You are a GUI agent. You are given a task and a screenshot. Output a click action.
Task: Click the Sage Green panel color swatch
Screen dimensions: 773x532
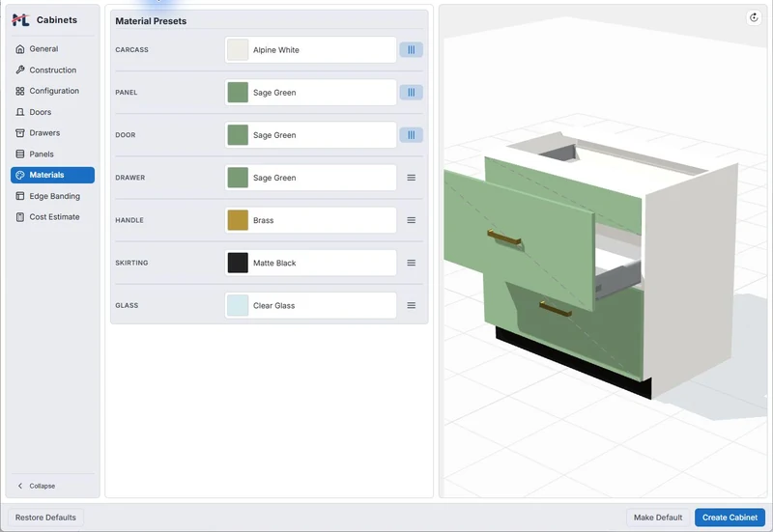[238, 93]
